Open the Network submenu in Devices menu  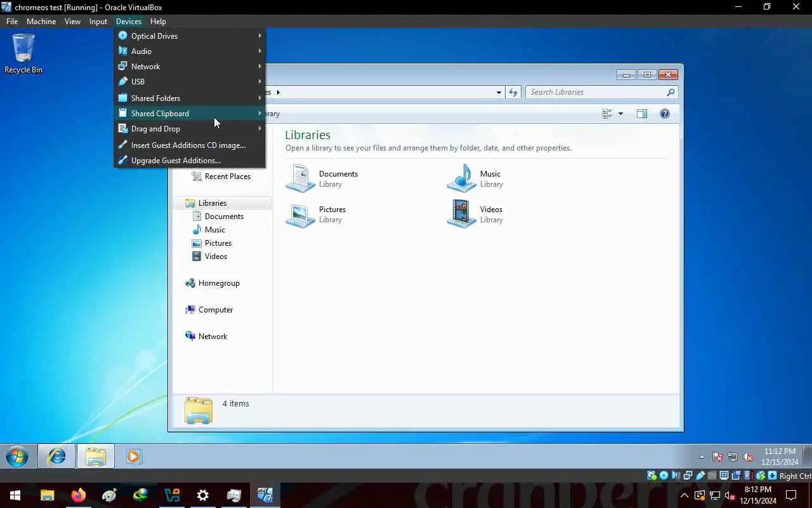[x=190, y=67]
